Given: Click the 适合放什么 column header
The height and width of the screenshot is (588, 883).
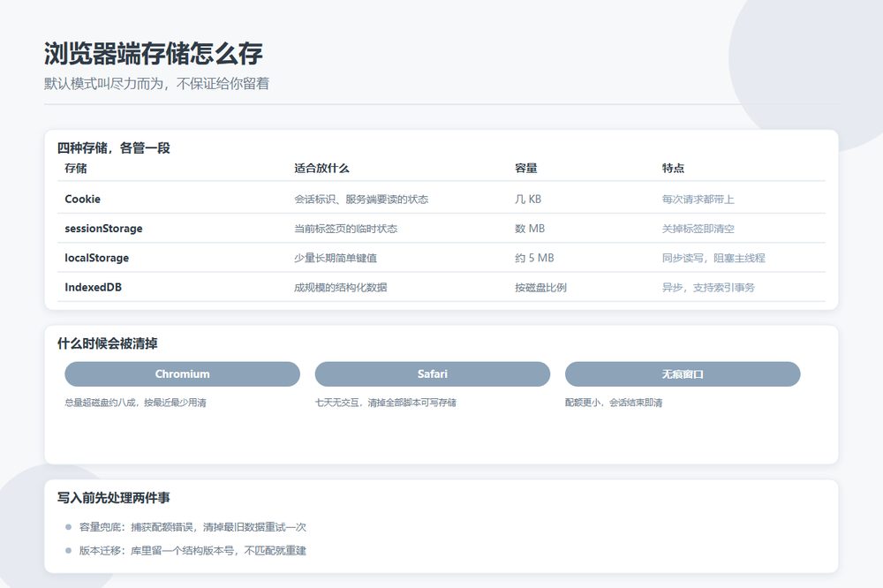Looking at the screenshot, I should 321,168.
